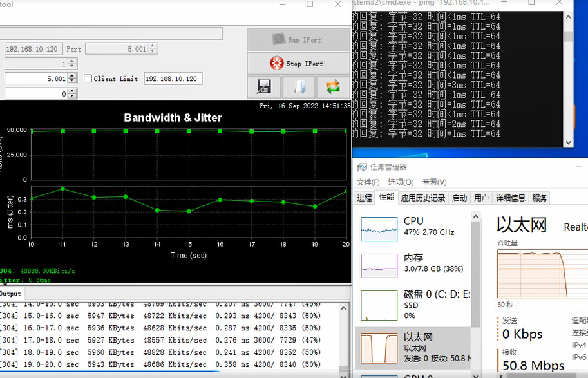Screen dimensions: 588x378
Task: Click the output panel scroll up arrow
Action: pyautogui.click(x=343, y=308)
